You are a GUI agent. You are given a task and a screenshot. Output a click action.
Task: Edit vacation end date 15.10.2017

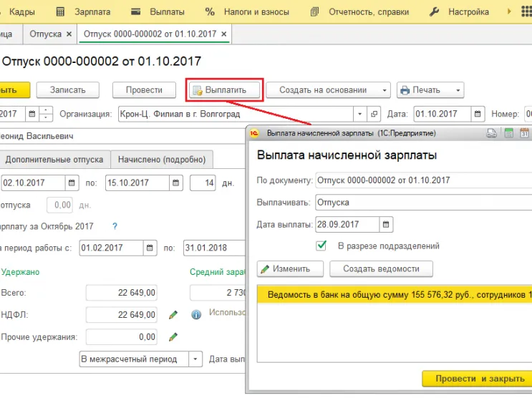137,183
